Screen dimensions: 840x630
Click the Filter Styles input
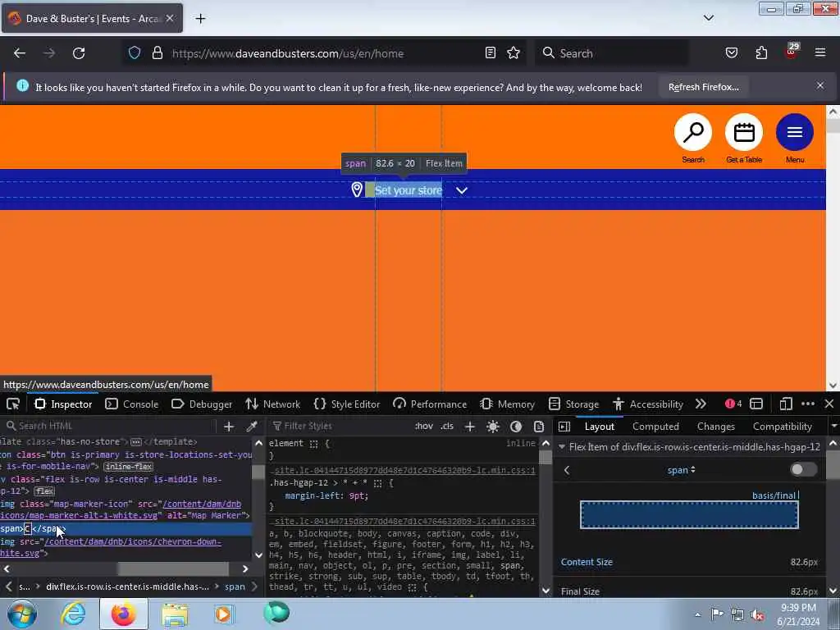pyautogui.click(x=340, y=426)
